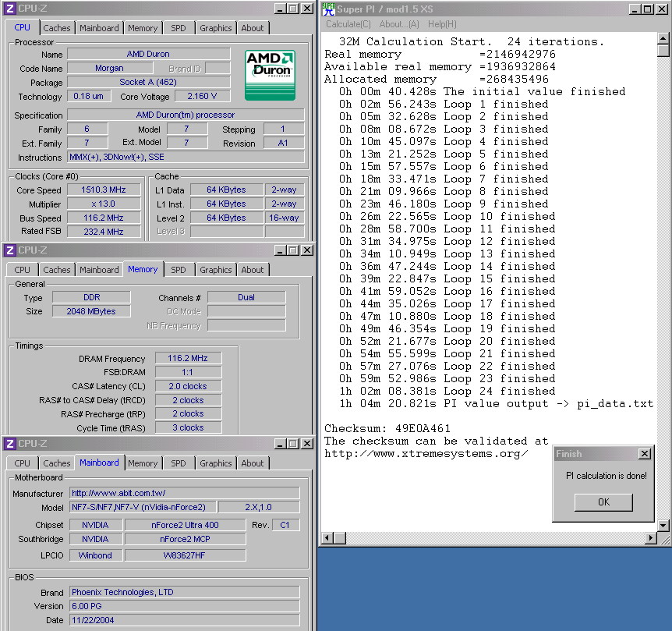Image resolution: width=672 pixels, height=631 pixels.
Task: Open About tab in top CPU-Z window
Action: (253, 28)
